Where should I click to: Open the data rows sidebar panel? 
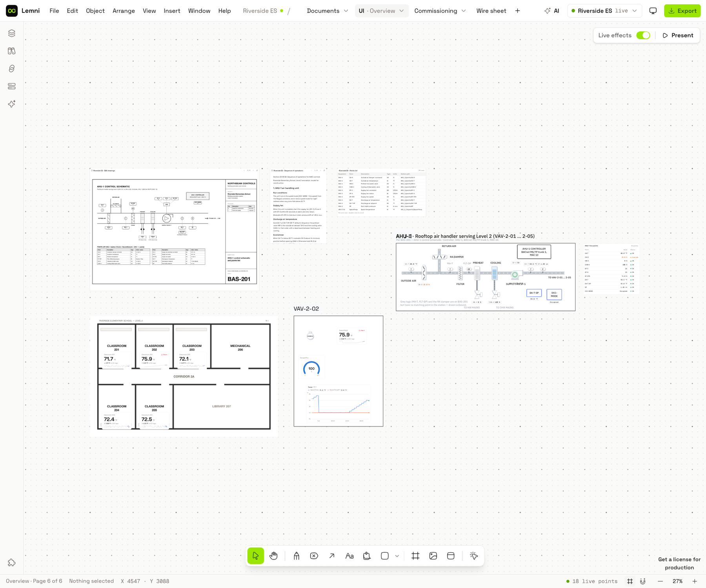point(12,86)
